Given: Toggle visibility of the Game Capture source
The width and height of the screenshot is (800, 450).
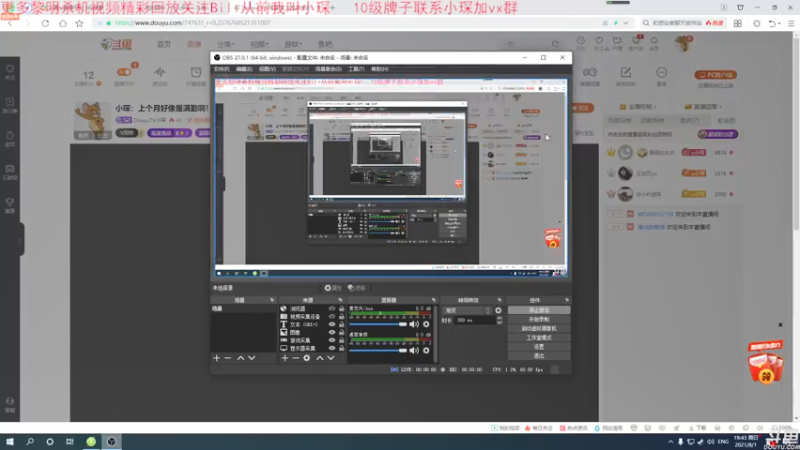Looking at the screenshot, I should pyautogui.click(x=332, y=340).
